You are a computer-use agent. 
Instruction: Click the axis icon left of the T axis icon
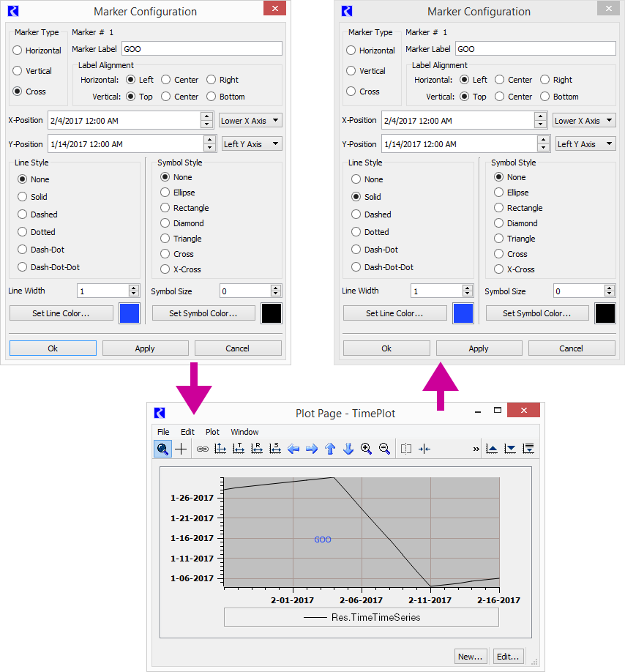click(220, 449)
